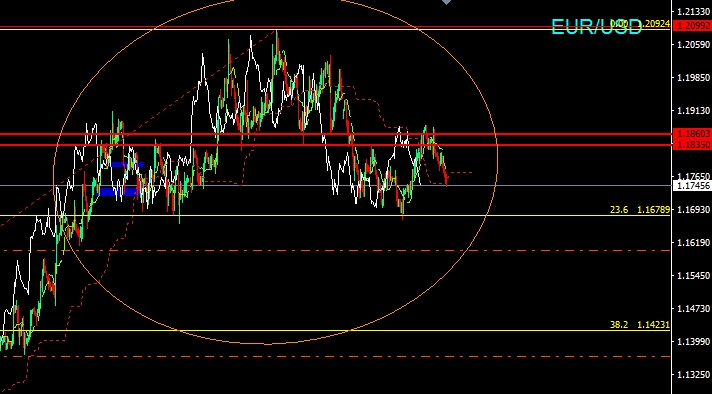Click the 38.2 Fibonacci label 1.14231
712x394 pixels.
tap(640, 325)
